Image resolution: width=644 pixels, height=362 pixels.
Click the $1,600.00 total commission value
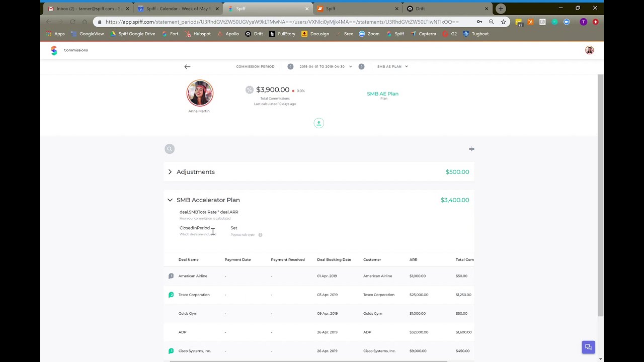pyautogui.click(x=463, y=332)
